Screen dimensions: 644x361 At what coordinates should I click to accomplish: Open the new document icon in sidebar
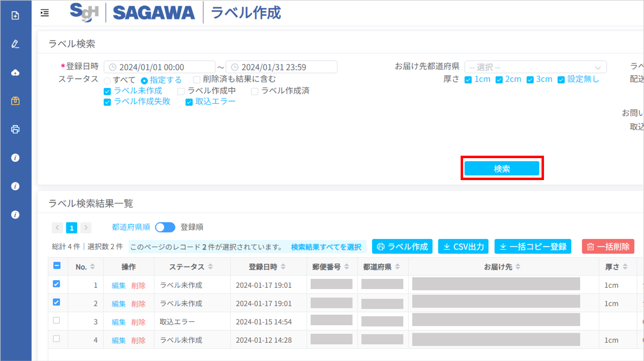click(x=15, y=15)
